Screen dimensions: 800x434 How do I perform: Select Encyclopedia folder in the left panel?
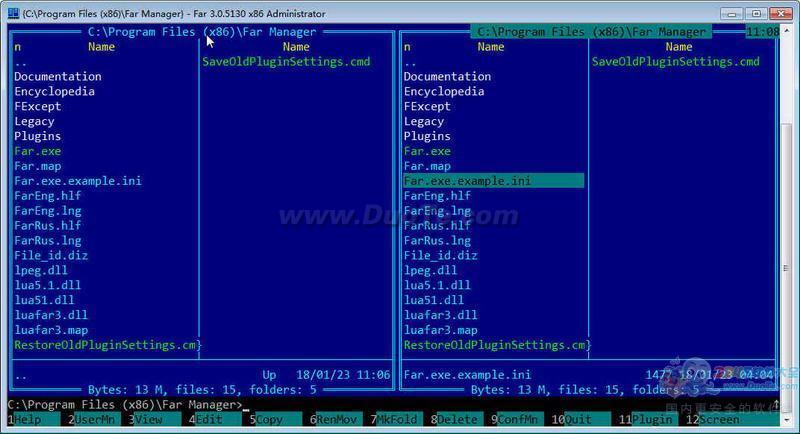(x=54, y=91)
